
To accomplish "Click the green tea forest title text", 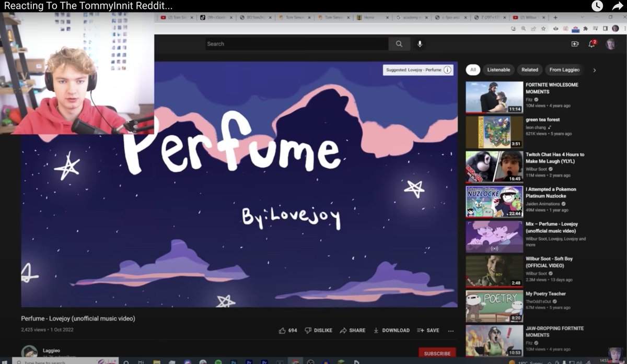I will coord(542,120).
